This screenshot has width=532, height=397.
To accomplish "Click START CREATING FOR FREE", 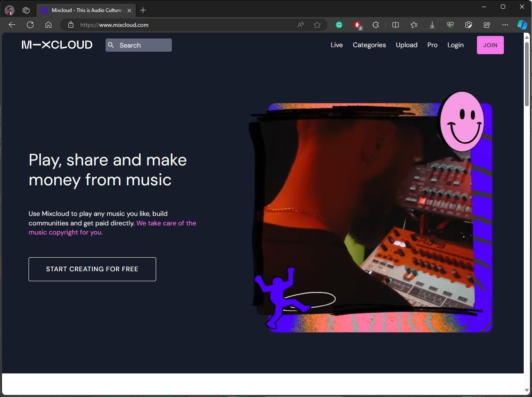I will pyautogui.click(x=92, y=269).
